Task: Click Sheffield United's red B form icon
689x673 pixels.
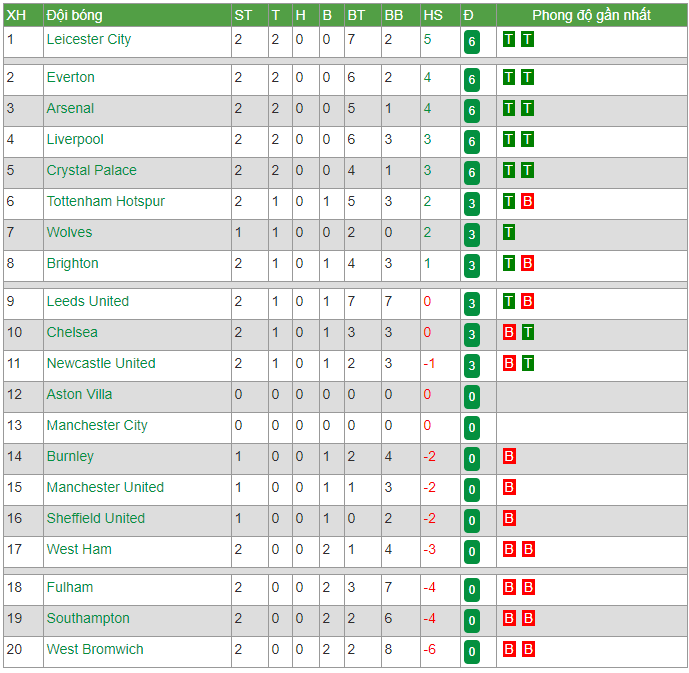Action: [x=509, y=518]
